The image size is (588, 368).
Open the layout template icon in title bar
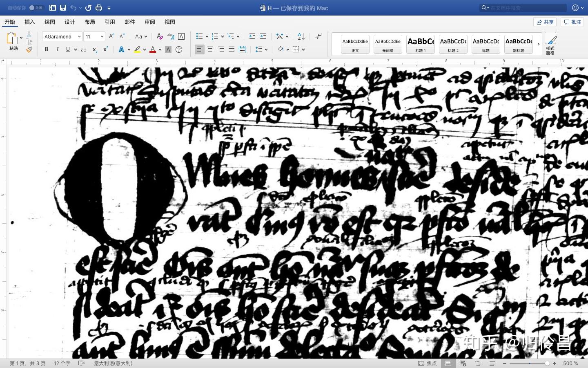pos(53,8)
